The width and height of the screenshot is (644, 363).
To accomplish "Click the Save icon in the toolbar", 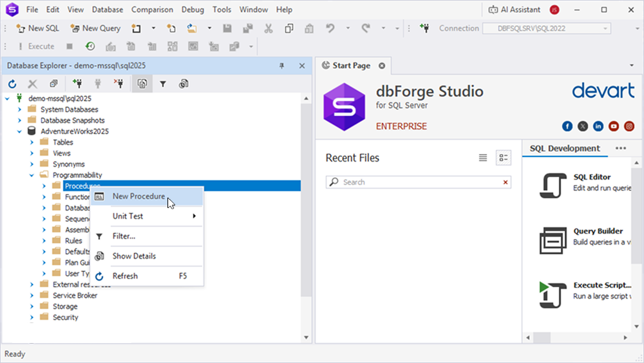I will 227,28.
